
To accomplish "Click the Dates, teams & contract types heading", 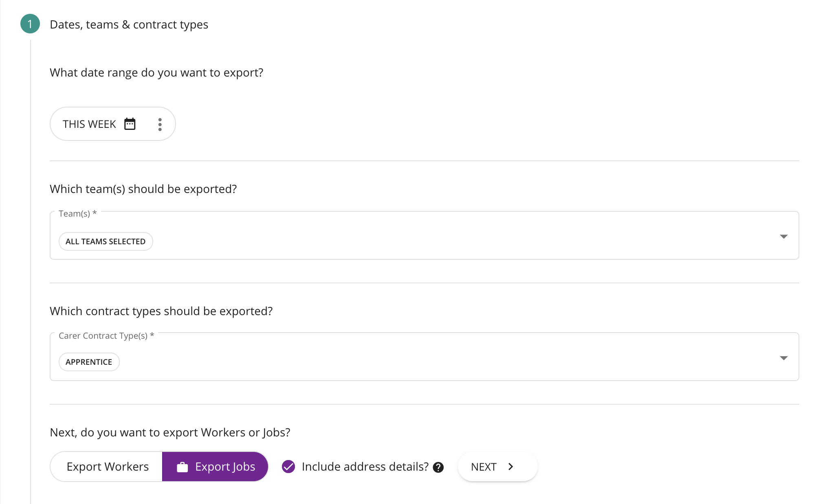I will [129, 24].
